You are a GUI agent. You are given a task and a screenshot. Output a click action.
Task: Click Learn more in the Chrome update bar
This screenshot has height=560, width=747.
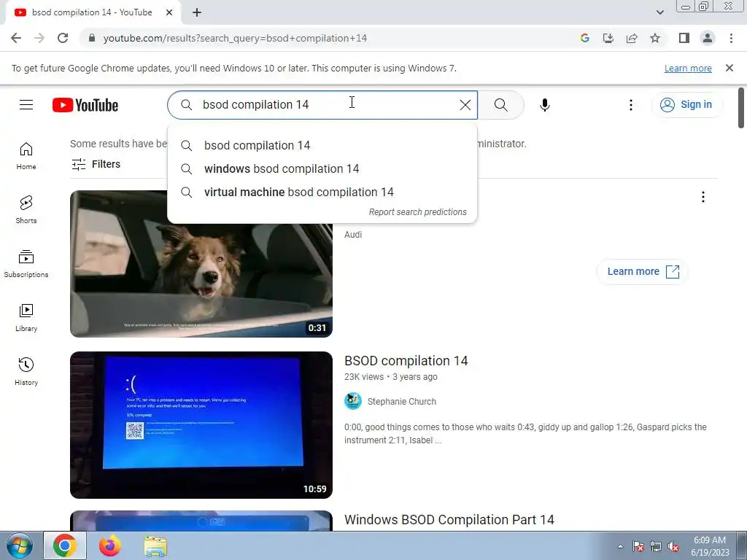click(x=688, y=68)
